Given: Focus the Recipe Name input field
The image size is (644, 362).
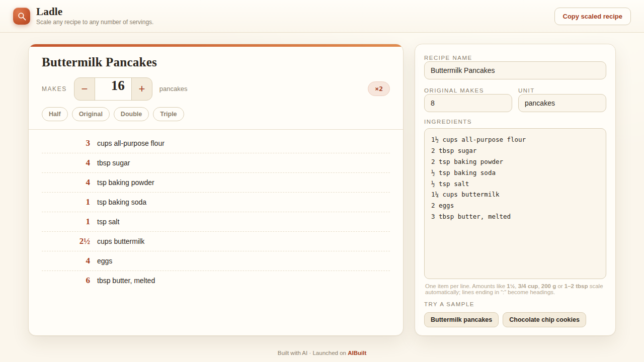Looking at the screenshot, I should pyautogui.click(x=515, y=70).
